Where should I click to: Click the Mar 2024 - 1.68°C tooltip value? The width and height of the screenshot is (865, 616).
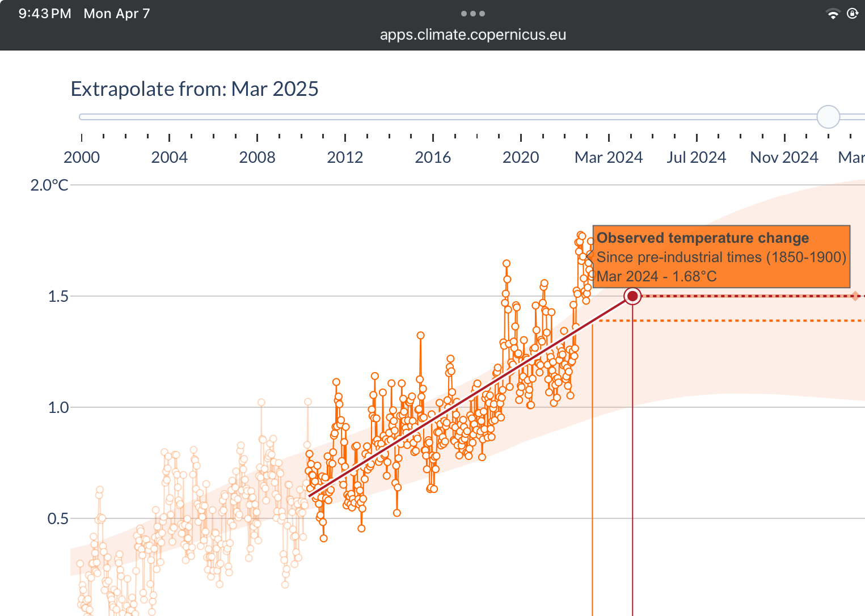[x=657, y=276]
